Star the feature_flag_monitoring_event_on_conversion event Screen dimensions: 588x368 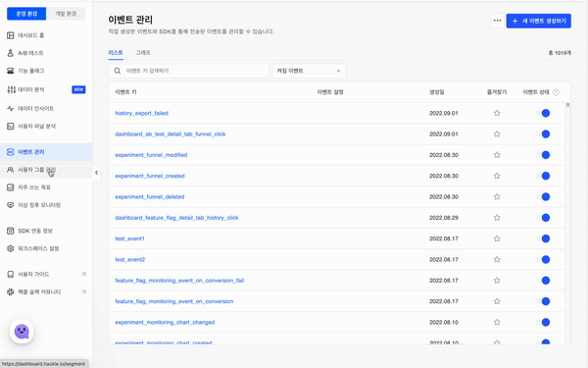(x=497, y=301)
